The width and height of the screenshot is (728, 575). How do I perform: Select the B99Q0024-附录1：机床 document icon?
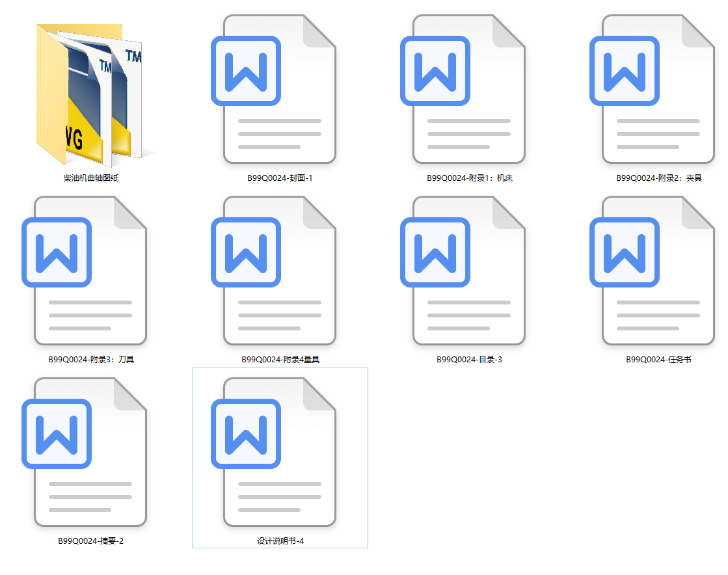(x=463, y=89)
